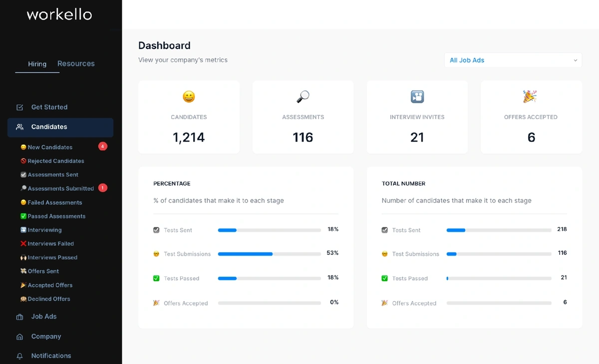The image size is (599, 364).
Task: Open Job Ads section
Action: [44, 317]
